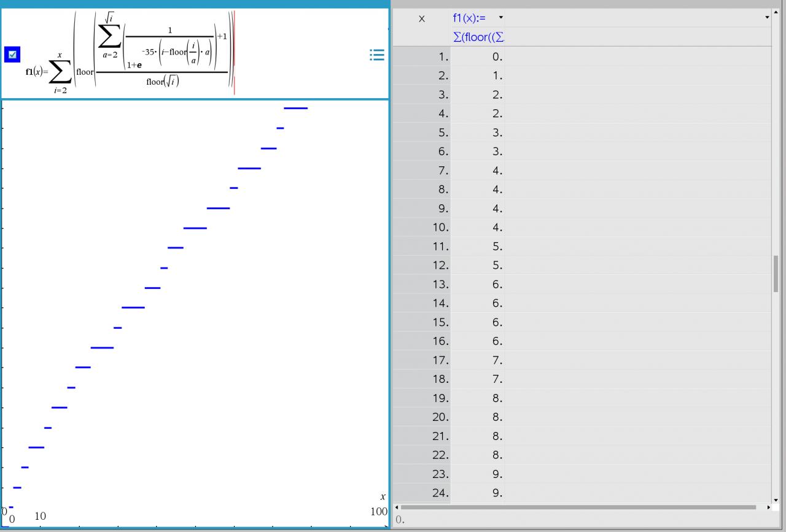The height and width of the screenshot is (532, 786).
Task: Select table row with x value 17.
Action: [x=422, y=360]
